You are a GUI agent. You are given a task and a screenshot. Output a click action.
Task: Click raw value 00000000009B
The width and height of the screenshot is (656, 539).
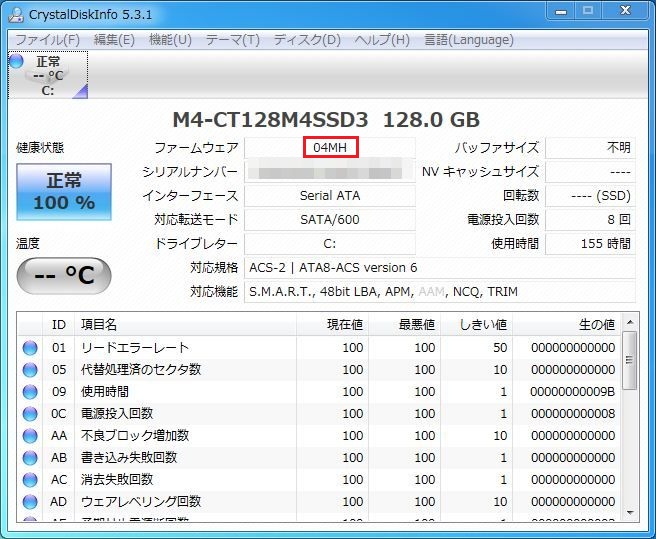[x=573, y=392]
